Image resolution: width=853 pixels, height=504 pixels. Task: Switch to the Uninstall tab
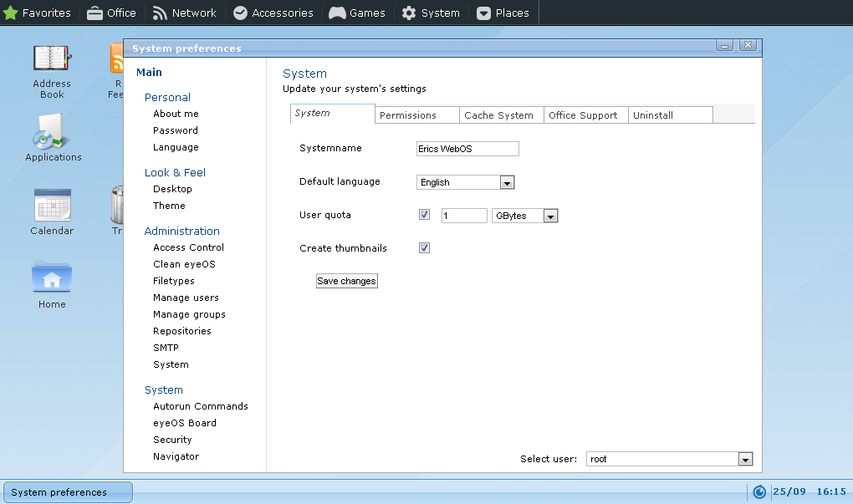pos(670,115)
